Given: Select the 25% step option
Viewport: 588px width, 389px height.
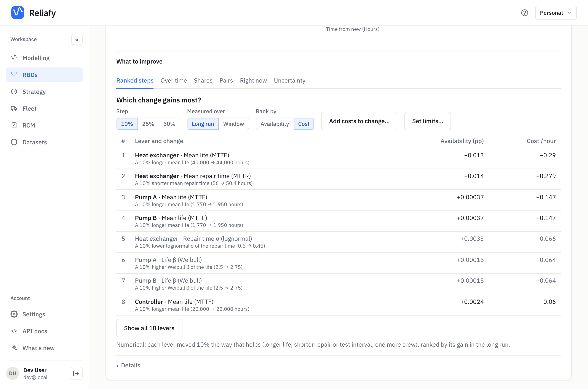Looking at the screenshot, I should pos(148,124).
